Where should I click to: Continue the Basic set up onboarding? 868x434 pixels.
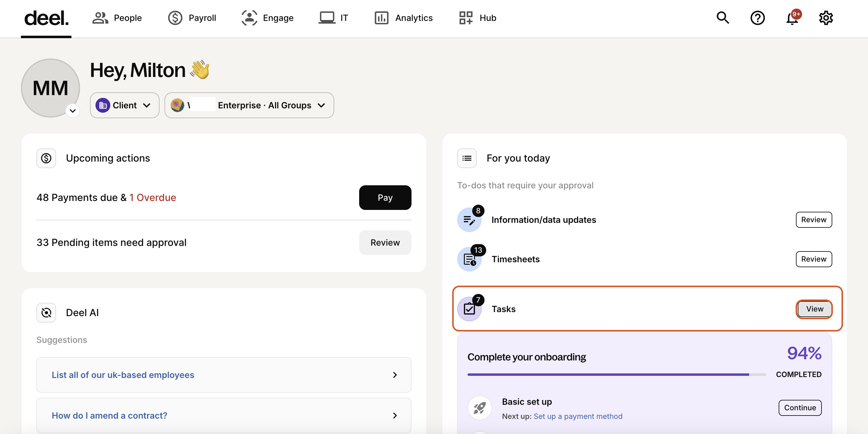[800, 408]
